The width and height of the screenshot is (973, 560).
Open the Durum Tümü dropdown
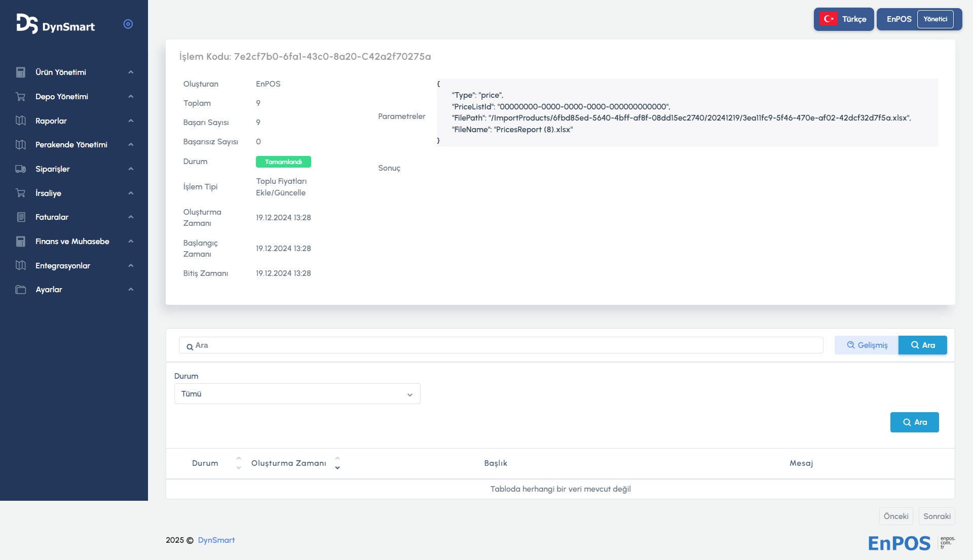pyautogui.click(x=297, y=394)
